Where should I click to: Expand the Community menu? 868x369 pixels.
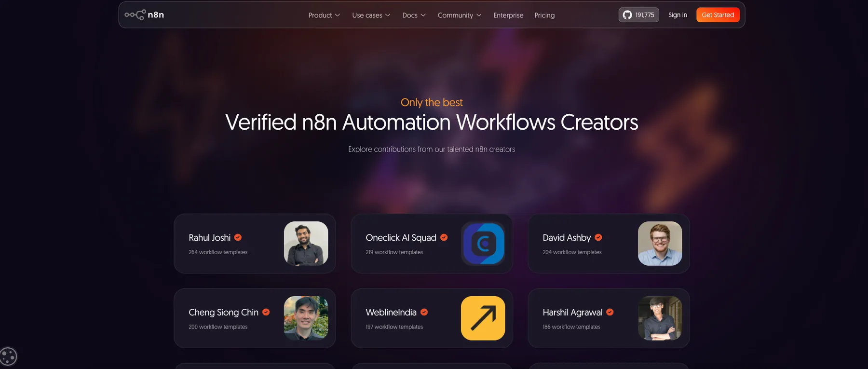coord(459,15)
